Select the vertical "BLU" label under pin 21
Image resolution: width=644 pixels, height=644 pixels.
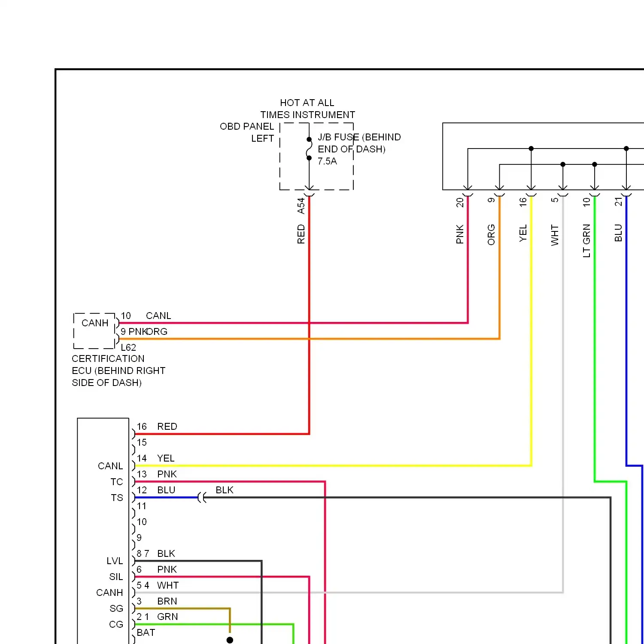point(618,233)
